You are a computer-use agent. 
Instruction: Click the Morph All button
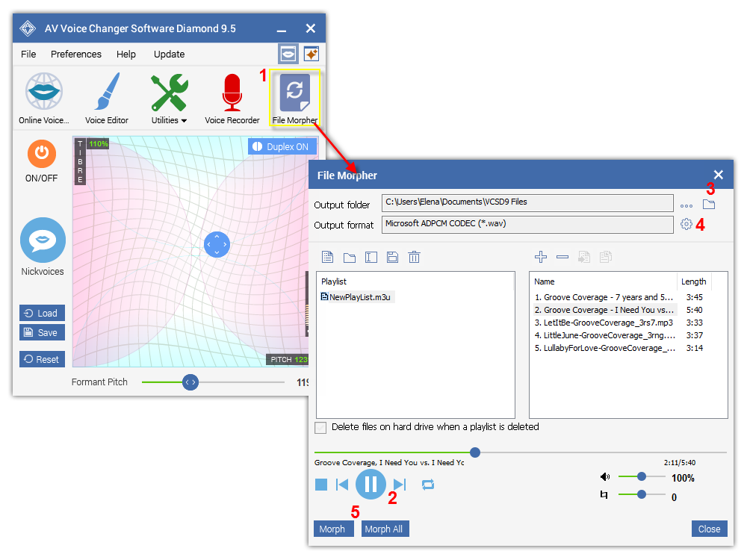(385, 529)
